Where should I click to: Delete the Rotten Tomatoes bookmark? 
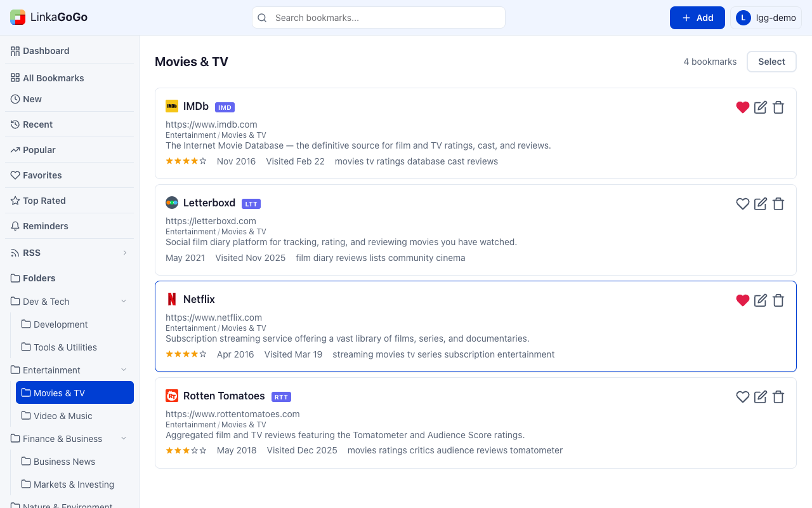click(778, 397)
